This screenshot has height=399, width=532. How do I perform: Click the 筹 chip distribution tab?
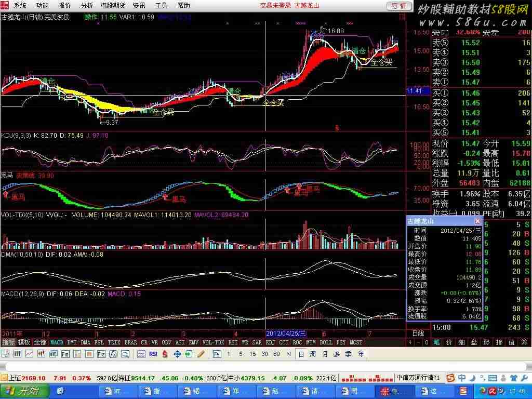pos(524,342)
